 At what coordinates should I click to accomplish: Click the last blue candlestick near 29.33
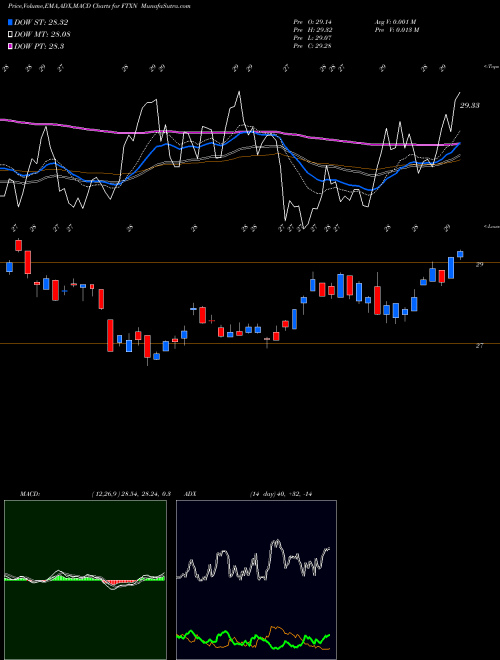[x=460, y=254]
